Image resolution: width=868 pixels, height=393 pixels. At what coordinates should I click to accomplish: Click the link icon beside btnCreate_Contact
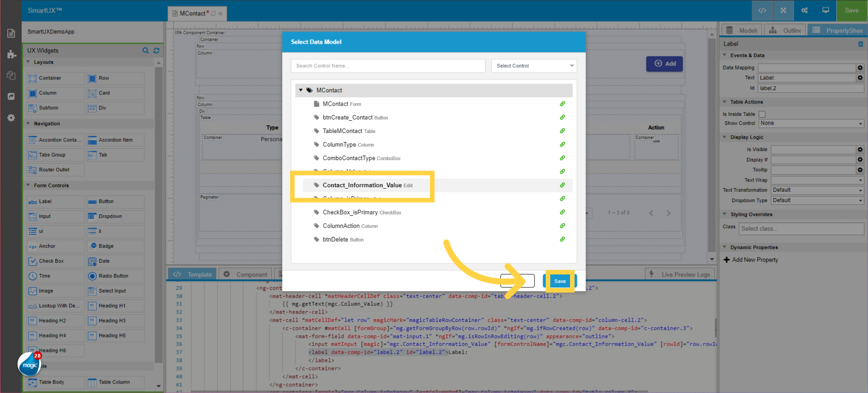(x=562, y=118)
